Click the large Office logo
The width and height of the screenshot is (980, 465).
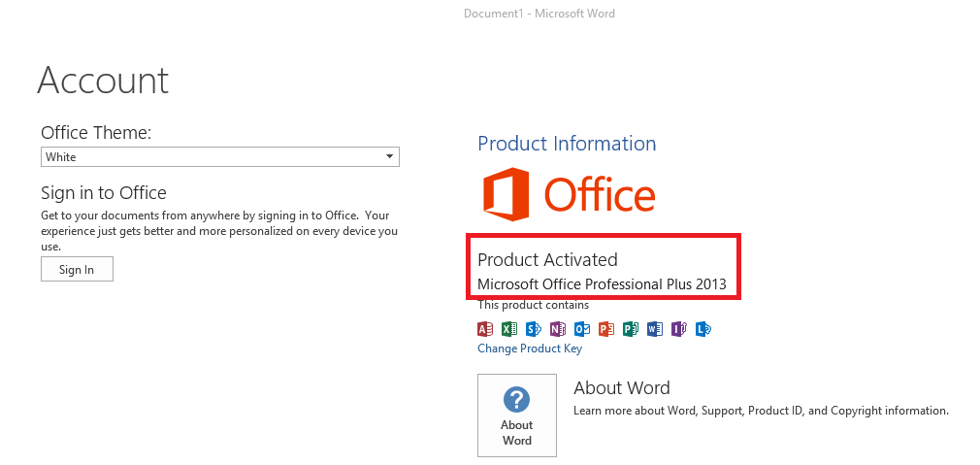click(569, 194)
